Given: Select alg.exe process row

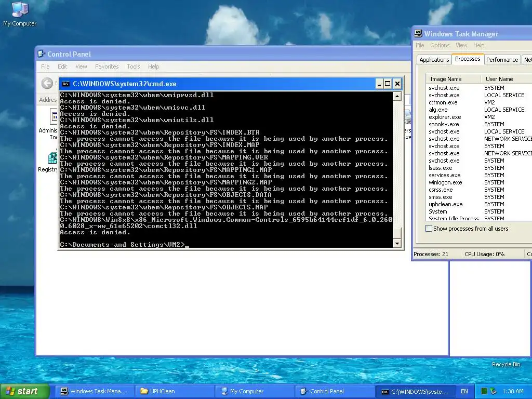Looking at the screenshot, I should pyautogui.click(x=478, y=110).
